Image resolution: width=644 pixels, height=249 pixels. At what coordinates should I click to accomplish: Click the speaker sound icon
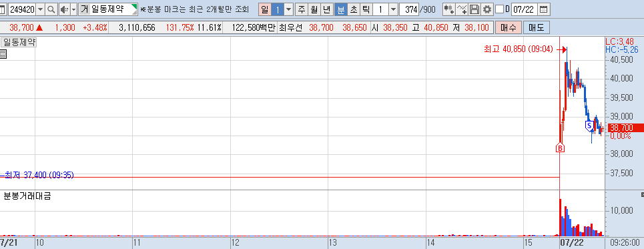point(64,9)
